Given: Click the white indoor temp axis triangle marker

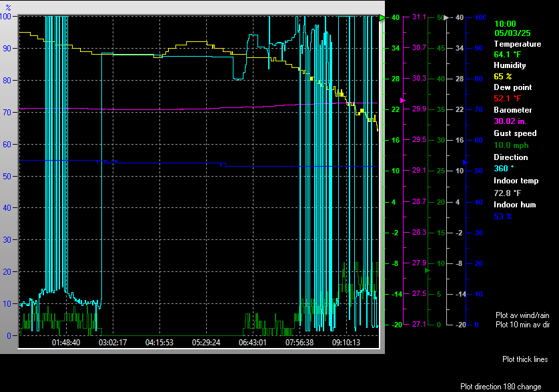Looking at the screenshot, I should pyautogui.click(x=446, y=17).
